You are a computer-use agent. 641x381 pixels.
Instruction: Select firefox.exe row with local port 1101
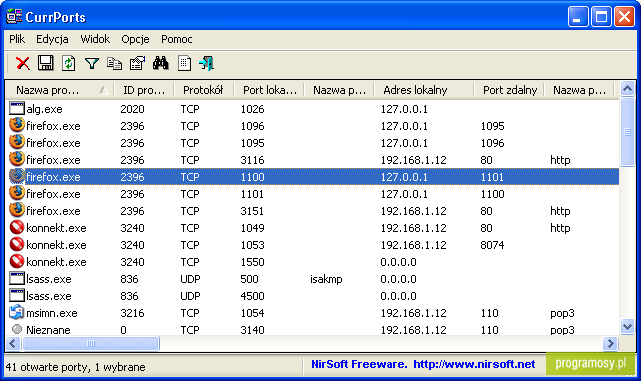(x=312, y=194)
